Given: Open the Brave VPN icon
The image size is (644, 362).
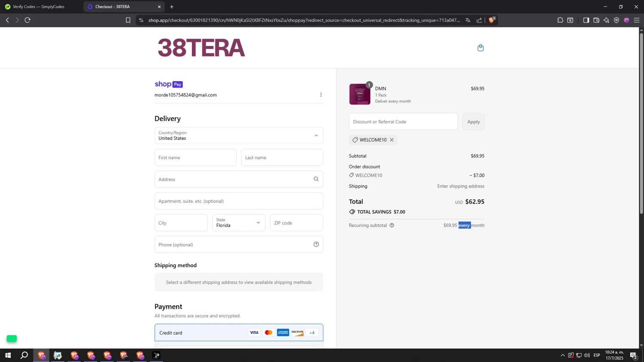Looking at the screenshot, I should pos(617,20).
